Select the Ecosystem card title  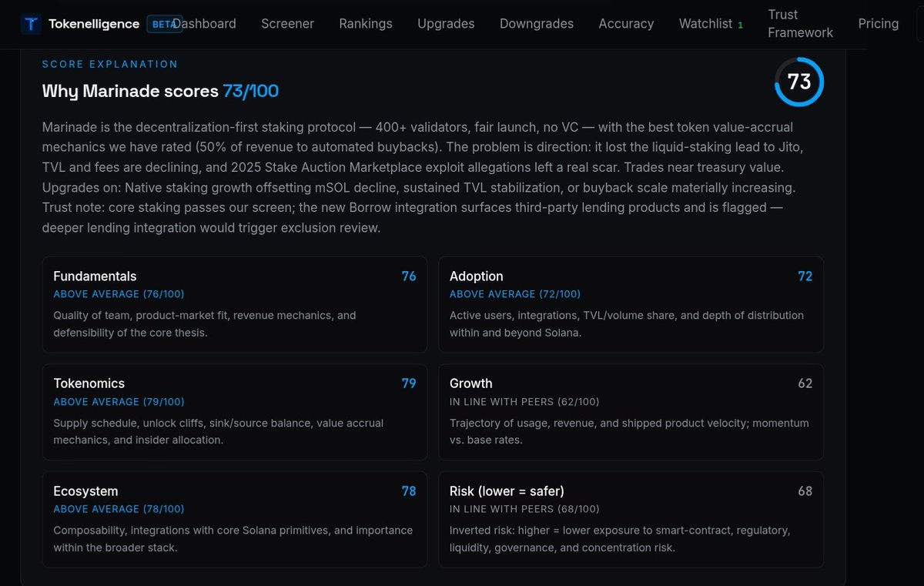tap(85, 491)
